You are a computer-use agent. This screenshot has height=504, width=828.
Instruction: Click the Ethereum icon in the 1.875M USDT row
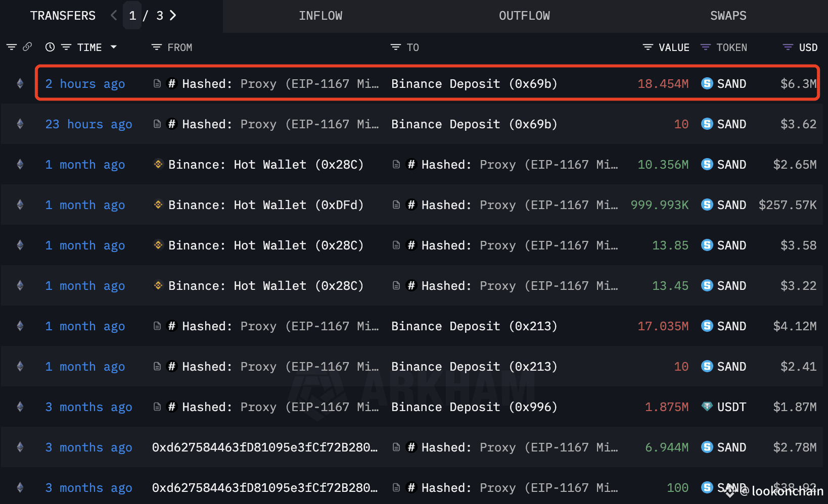pyautogui.click(x=20, y=407)
